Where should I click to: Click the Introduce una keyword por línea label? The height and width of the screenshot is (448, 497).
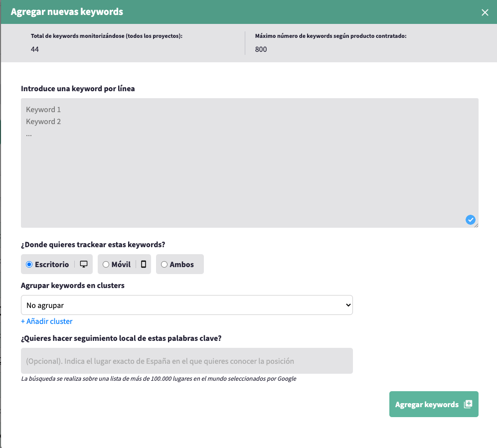(x=78, y=89)
